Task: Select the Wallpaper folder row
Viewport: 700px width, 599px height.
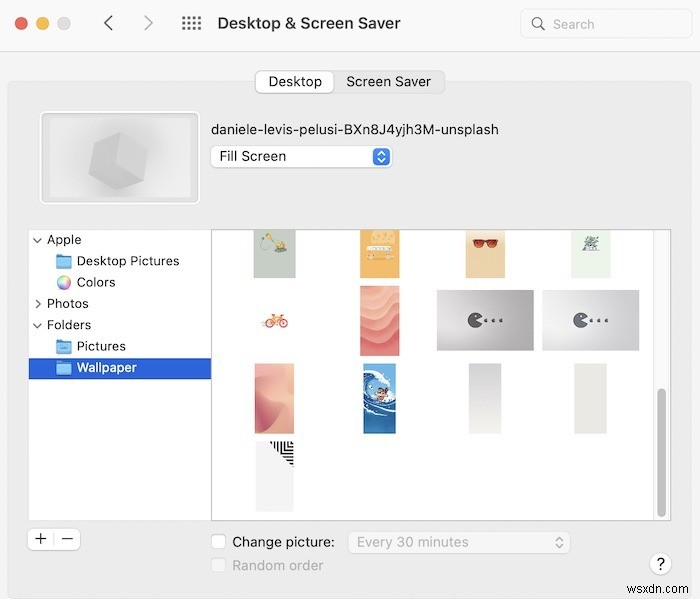Action: (x=120, y=368)
